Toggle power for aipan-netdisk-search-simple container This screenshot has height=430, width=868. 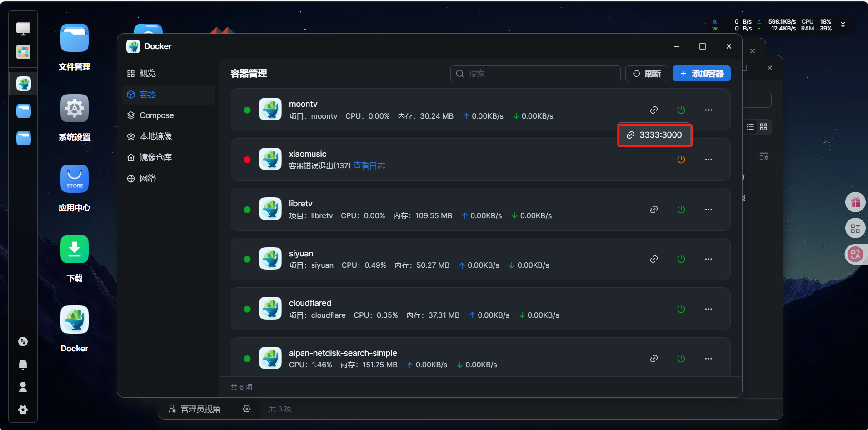681,359
